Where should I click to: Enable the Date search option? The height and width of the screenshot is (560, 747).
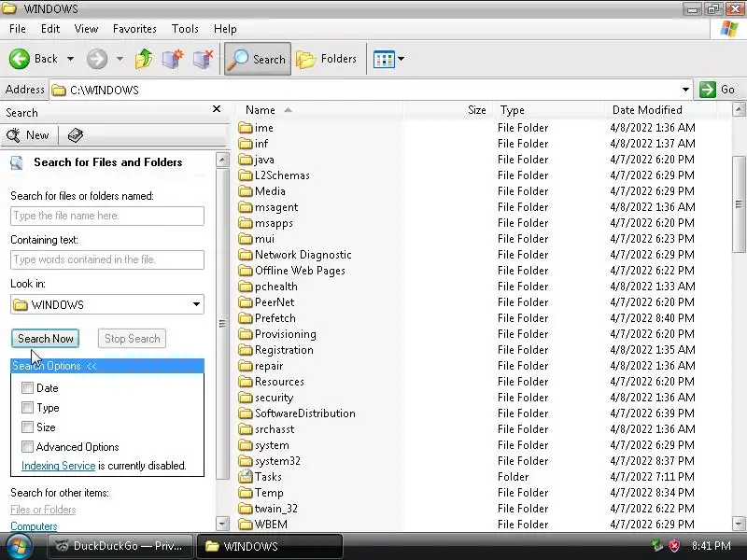tap(27, 387)
